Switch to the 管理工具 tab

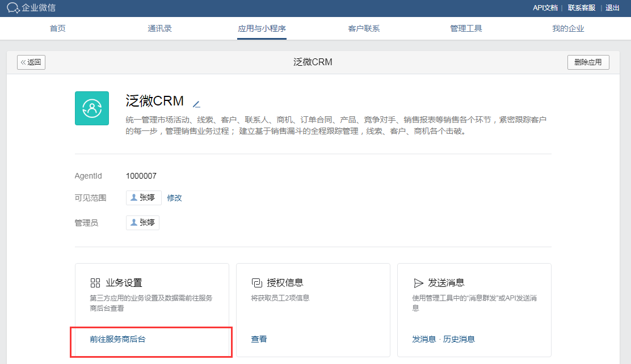coord(466,28)
